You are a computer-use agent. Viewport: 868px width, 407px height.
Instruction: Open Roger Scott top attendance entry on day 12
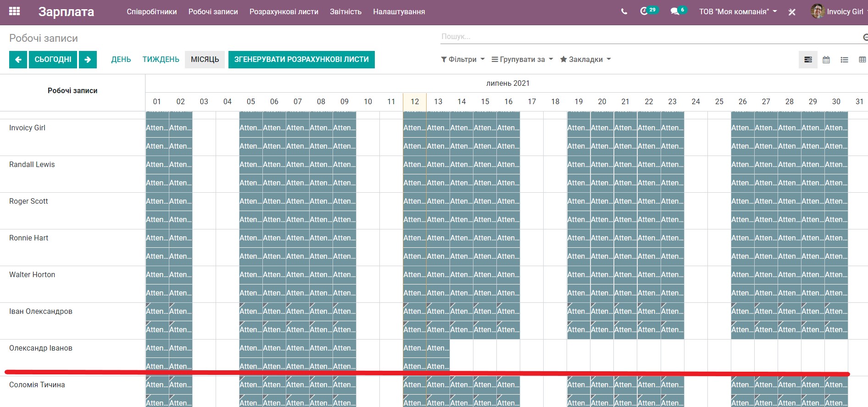[x=415, y=201]
